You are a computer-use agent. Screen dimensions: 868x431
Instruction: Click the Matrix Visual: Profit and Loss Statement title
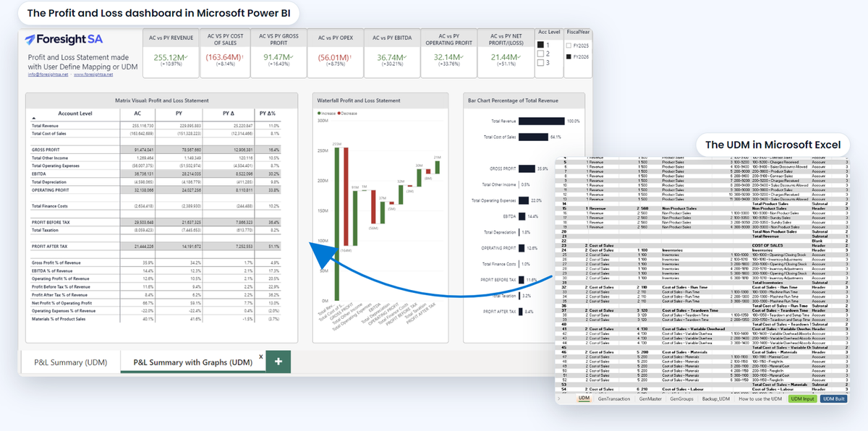pyautogui.click(x=162, y=101)
